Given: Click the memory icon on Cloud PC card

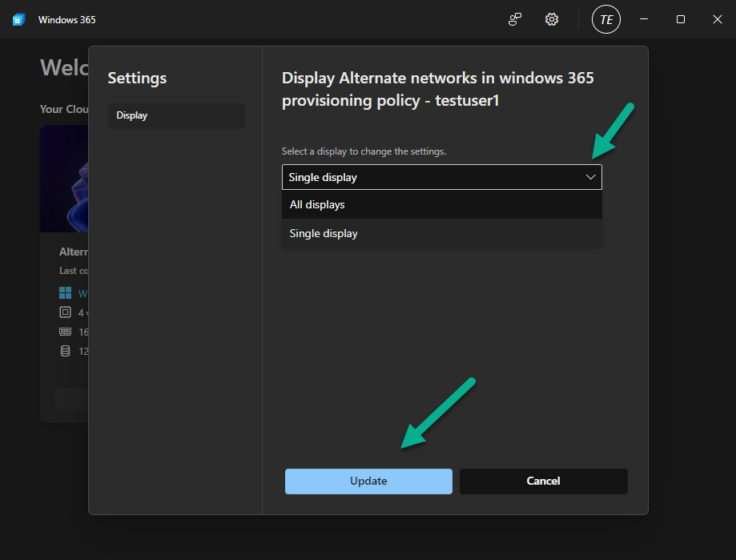Looking at the screenshot, I should pos(65,332).
